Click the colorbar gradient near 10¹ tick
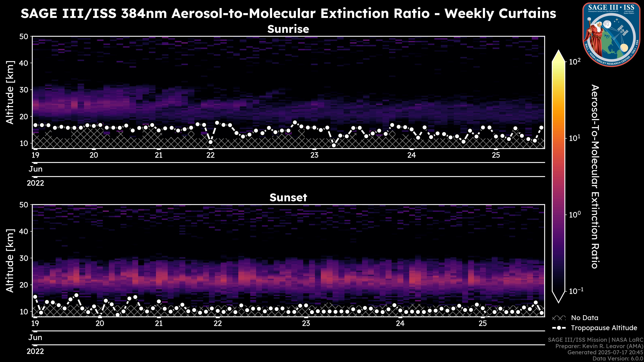 pos(558,138)
